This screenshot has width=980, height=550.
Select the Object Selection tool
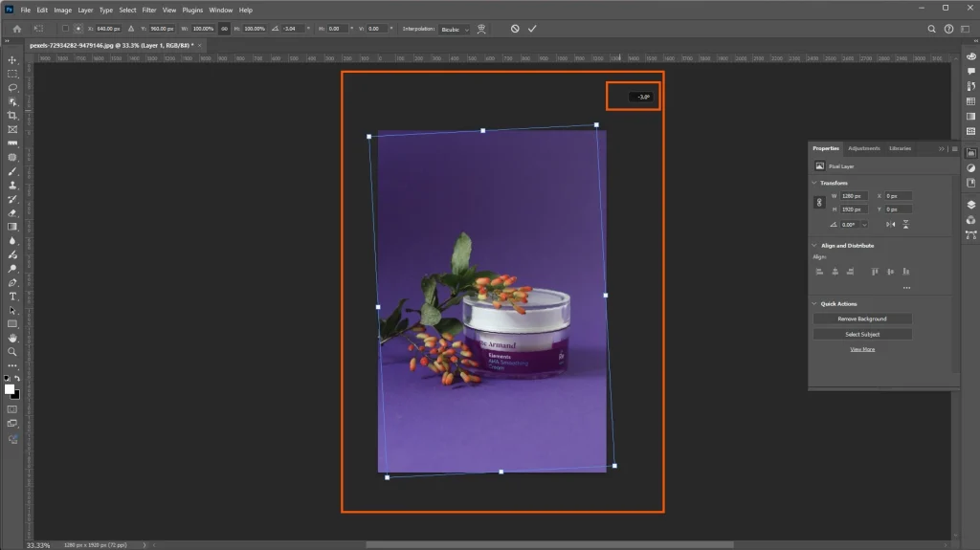point(11,102)
